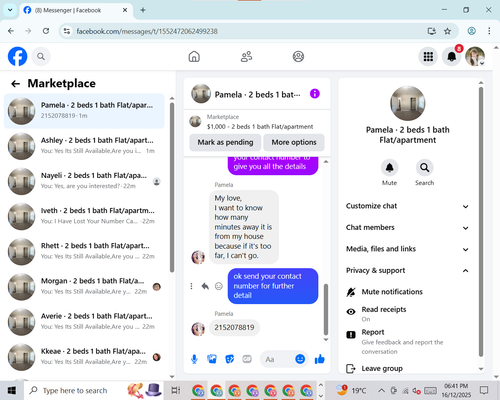Click conversation list scrollbar
This screenshot has width=500, height=400.
pos(172,187)
